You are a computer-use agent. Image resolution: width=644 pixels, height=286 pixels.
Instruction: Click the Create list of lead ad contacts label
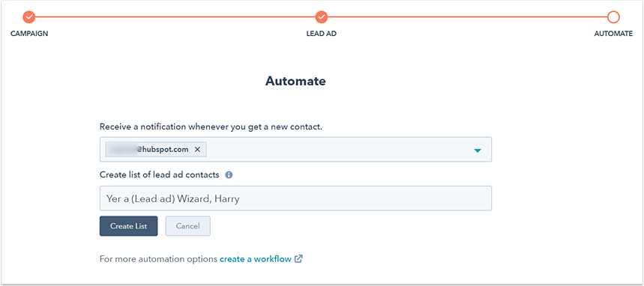pyautogui.click(x=160, y=174)
